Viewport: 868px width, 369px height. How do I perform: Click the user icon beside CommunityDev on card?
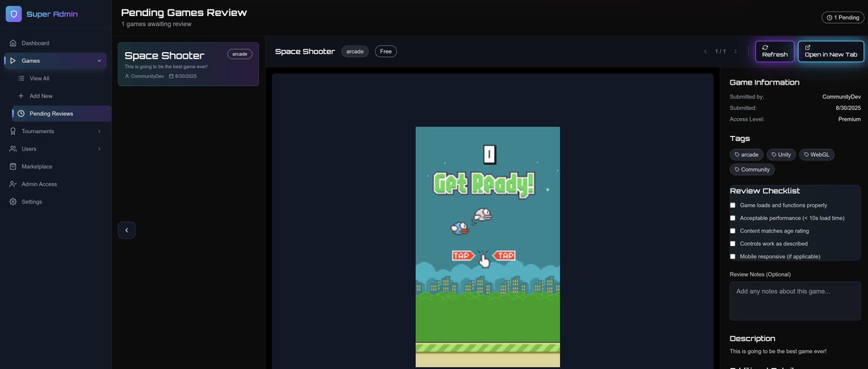click(127, 76)
